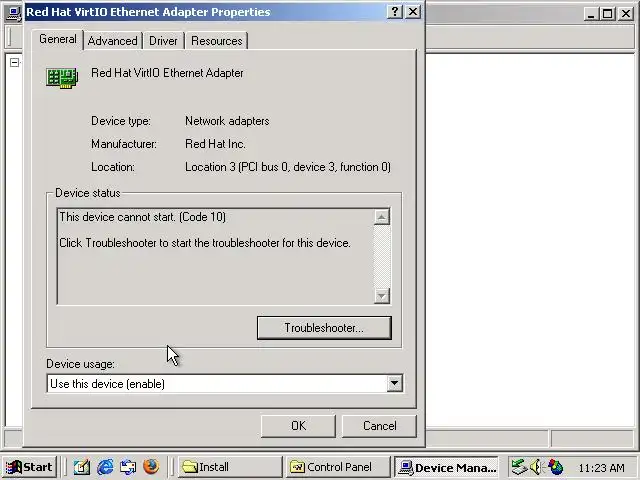Click the dialog title bar computer icon
This screenshot has height=480, width=640.
tap(15, 13)
